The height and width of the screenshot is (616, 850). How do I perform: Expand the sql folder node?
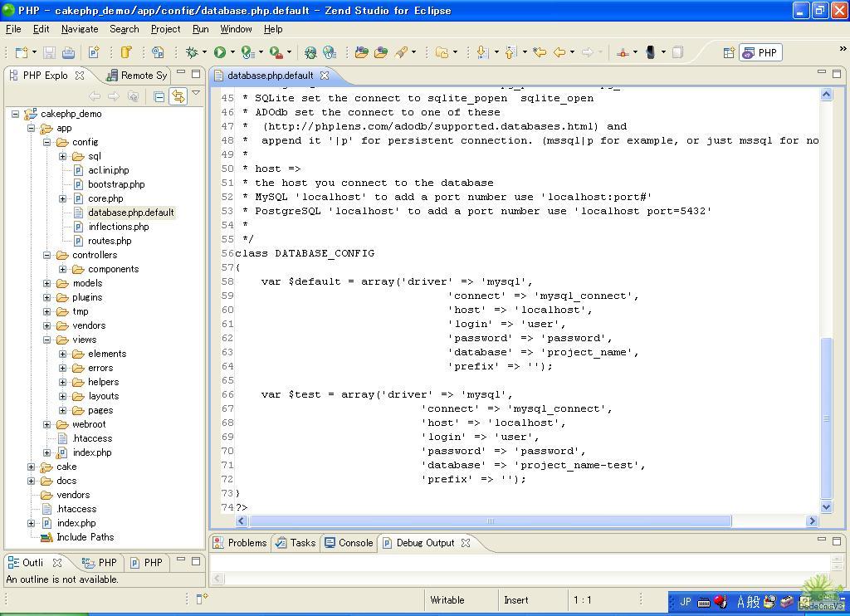63,156
